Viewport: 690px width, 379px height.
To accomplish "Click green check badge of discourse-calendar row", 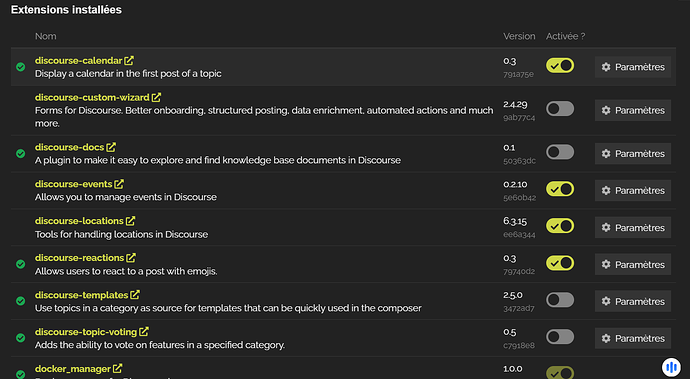I will point(20,67).
